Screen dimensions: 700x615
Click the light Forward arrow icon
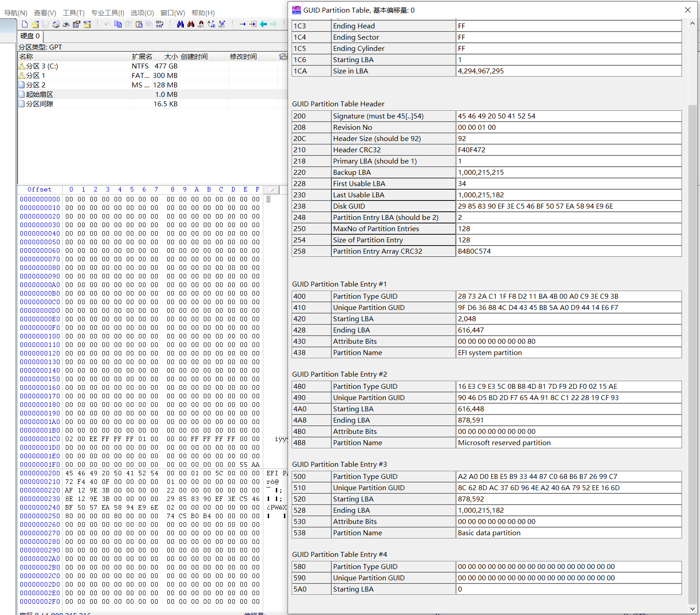click(x=273, y=24)
